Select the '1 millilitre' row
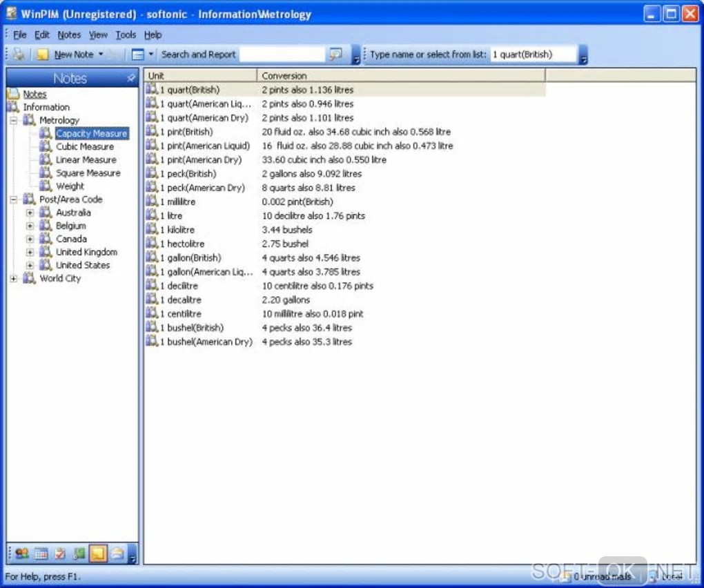The height and width of the screenshot is (588, 704). pyautogui.click(x=345, y=202)
